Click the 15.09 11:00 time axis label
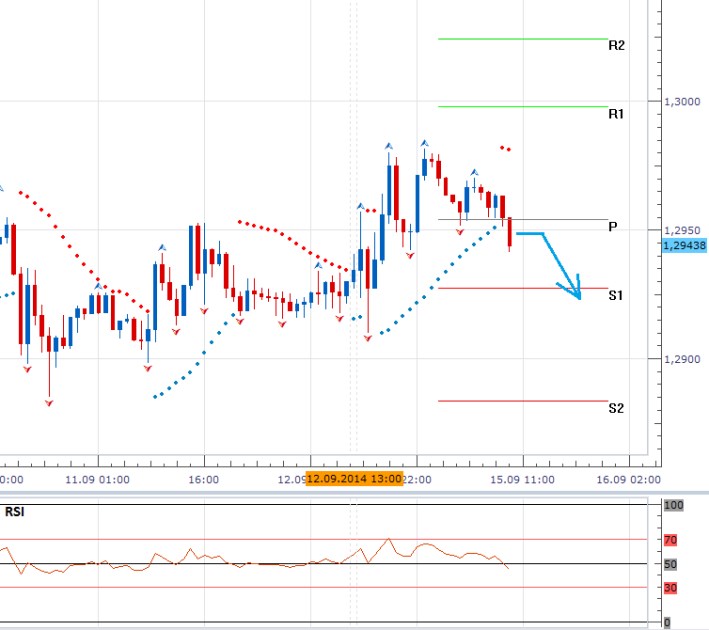The image size is (709, 630). click(522, 479)
